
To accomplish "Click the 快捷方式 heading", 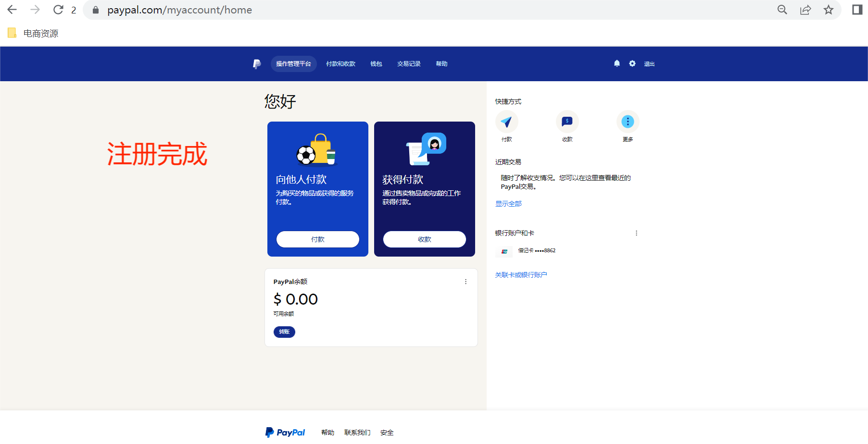I will (x=508, y=101).
